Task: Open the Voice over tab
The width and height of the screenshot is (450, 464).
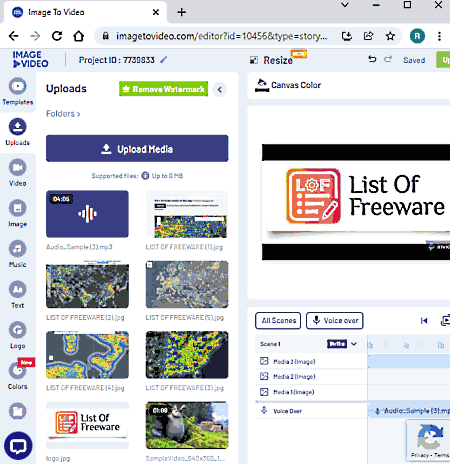Action: pyautogui.click(x=334, y=320)
